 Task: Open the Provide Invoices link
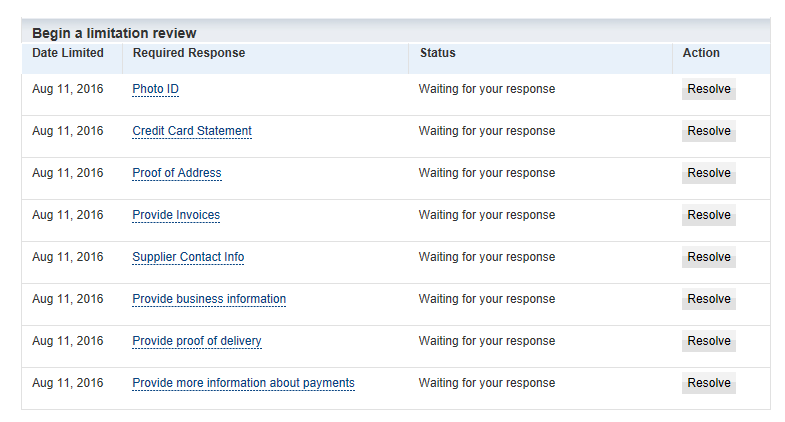[176, 215]
